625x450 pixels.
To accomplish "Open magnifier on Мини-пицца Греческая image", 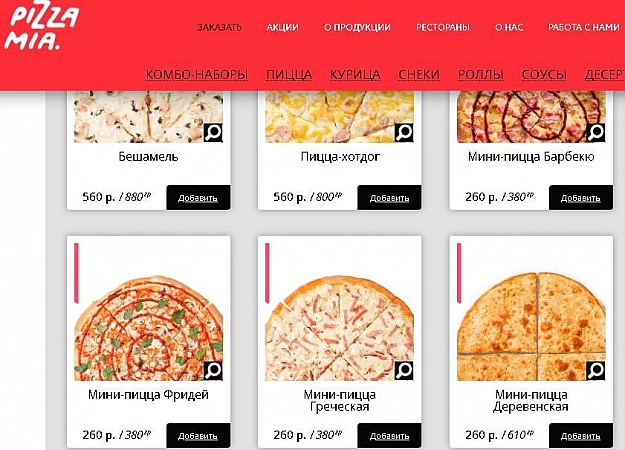I will point(404,371).
